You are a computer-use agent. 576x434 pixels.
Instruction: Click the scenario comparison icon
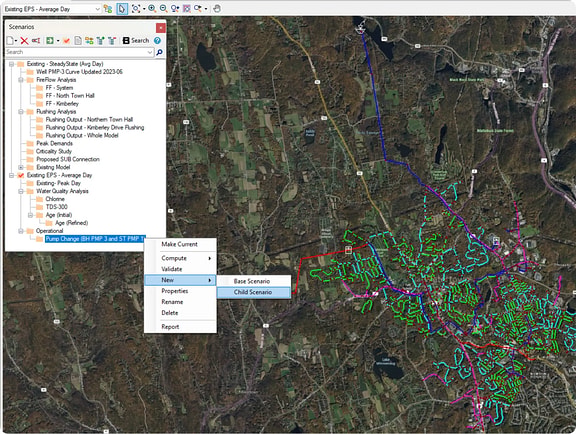coord(89,40)
